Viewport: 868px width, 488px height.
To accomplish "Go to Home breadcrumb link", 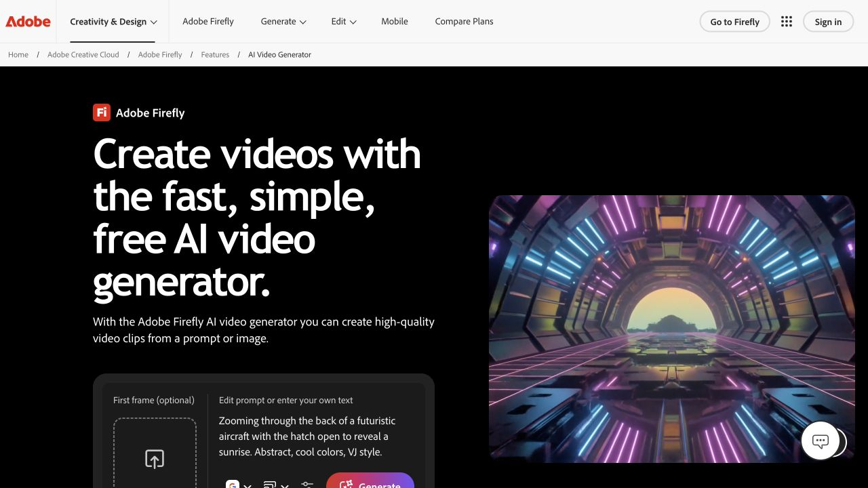I will (x=18, y=54).
